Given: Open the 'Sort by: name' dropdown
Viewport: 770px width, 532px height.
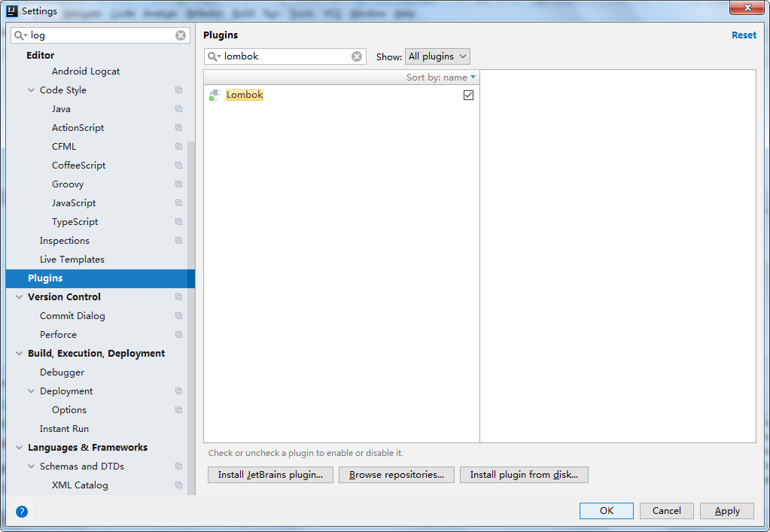Looking at the screenshot, I should click(440, 78).
